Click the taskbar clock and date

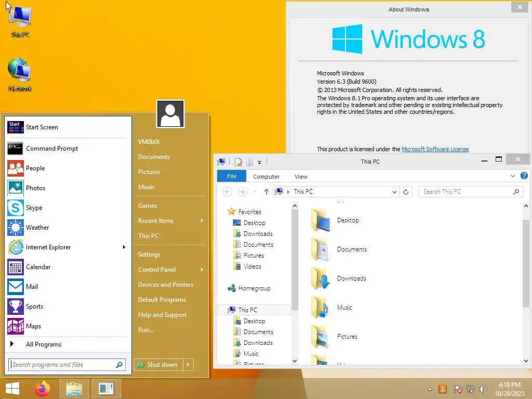click(509, 389)
